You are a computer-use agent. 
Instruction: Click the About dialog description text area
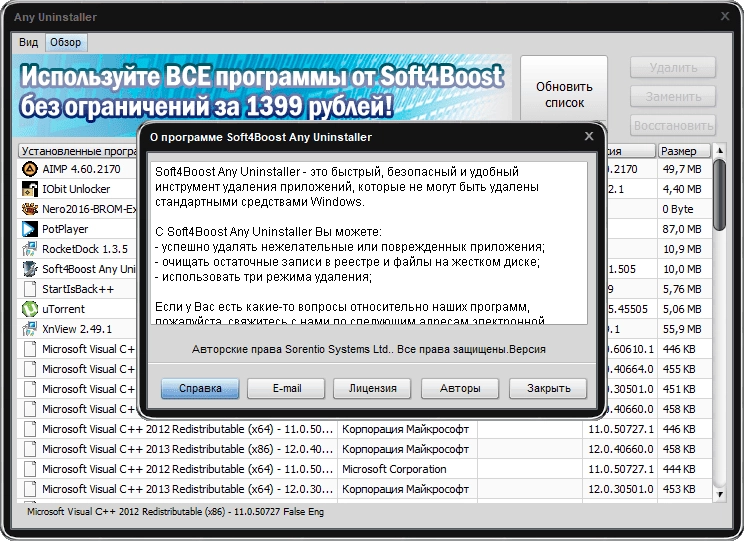369,243
